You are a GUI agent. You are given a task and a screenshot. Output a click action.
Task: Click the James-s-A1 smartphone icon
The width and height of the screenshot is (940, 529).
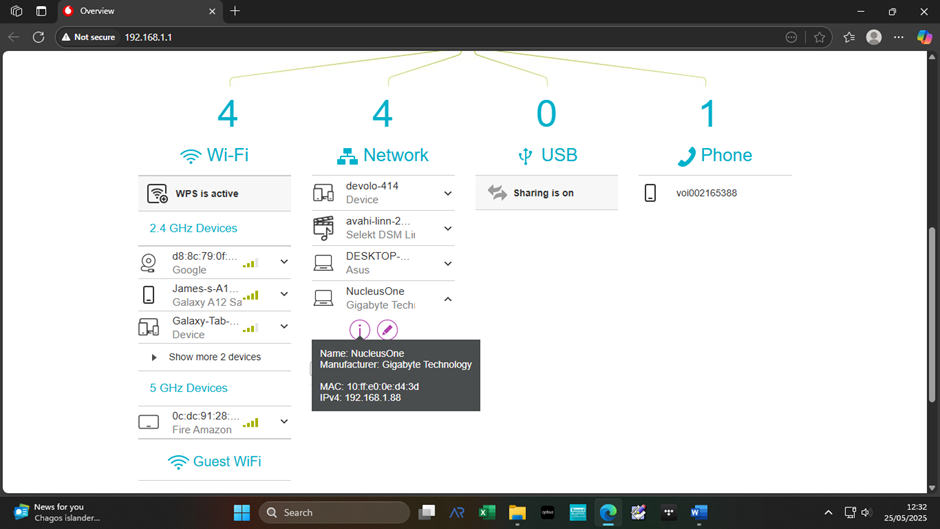point(148,295)
